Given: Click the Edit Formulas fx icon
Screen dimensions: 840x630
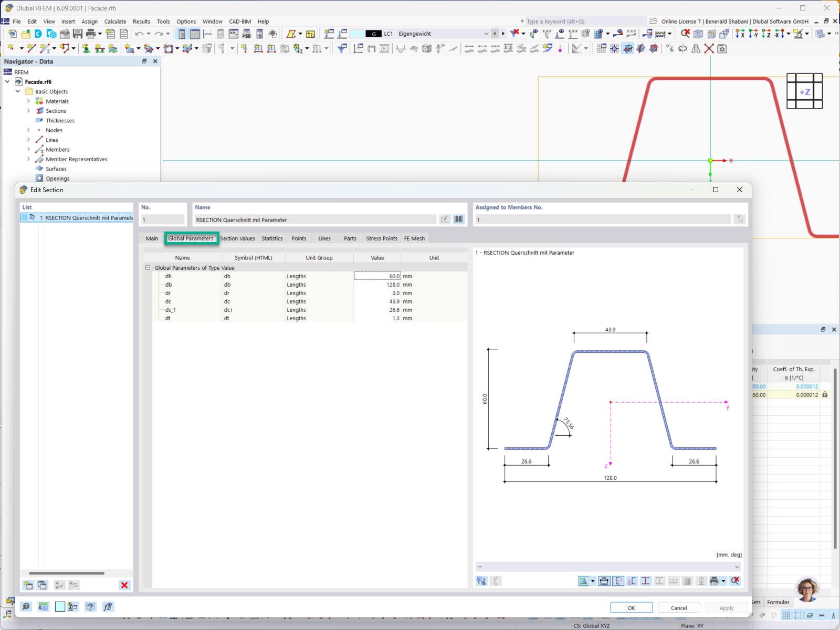Looking at the screenshot, I should 108,606.
